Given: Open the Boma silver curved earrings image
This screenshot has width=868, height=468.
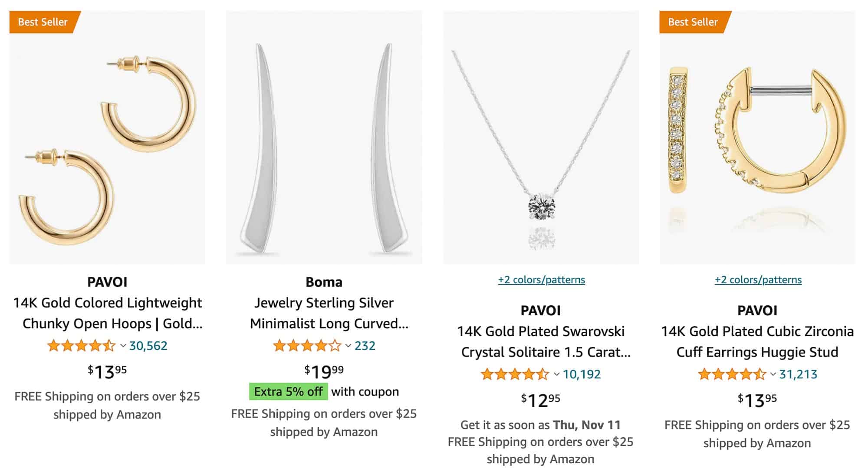Looking at the screenshot, I should tap(324, 143).
